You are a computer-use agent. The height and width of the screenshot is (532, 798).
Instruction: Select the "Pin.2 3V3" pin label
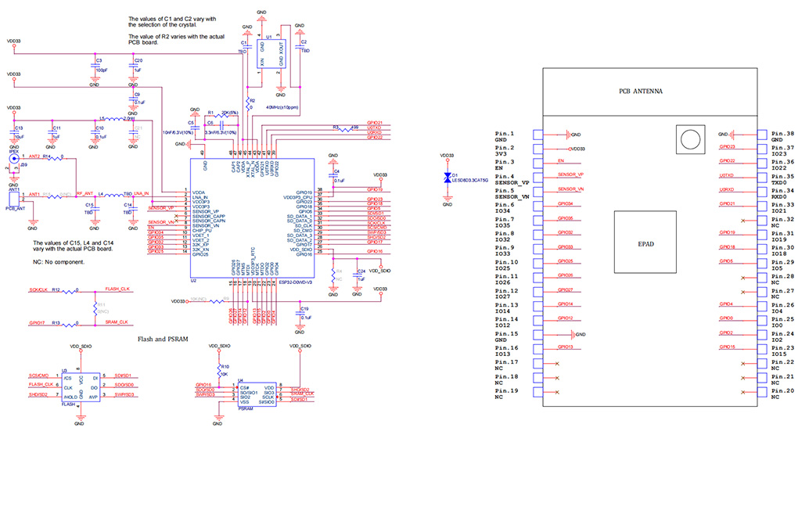tap(505, 151)
